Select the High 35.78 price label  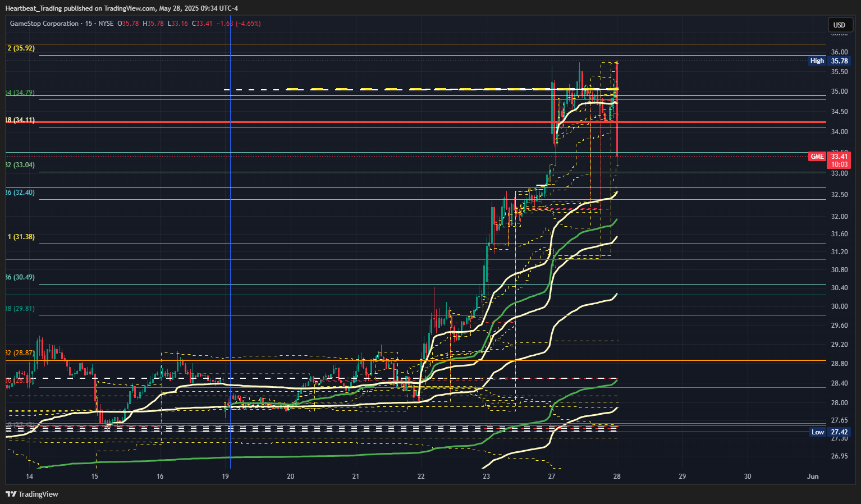point(829,61)
